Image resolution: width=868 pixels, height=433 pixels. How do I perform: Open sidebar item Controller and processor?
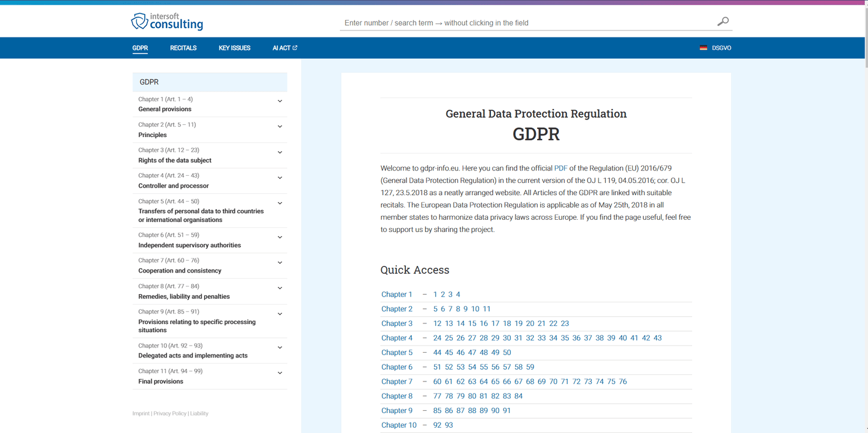point(174,186)
